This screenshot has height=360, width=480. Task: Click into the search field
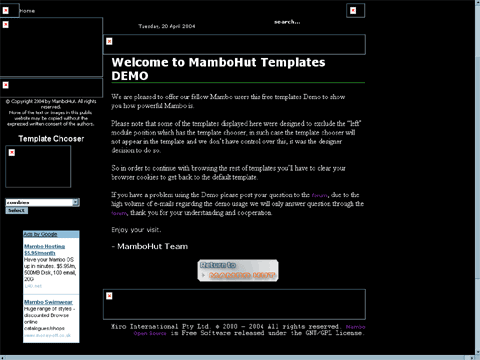click(287, 22)
